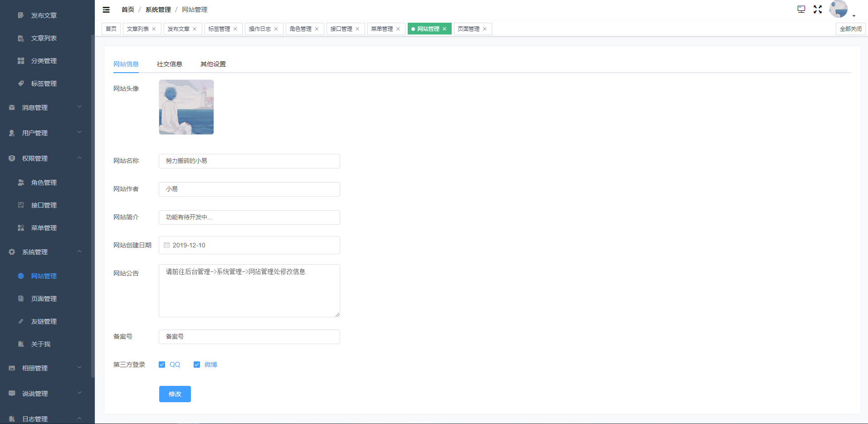Image resolution: width=868 pixels, height=424 pixels.
Task: Click the fullscreen toggle icon
Action: pyautogui.click(x=818, y=10)
